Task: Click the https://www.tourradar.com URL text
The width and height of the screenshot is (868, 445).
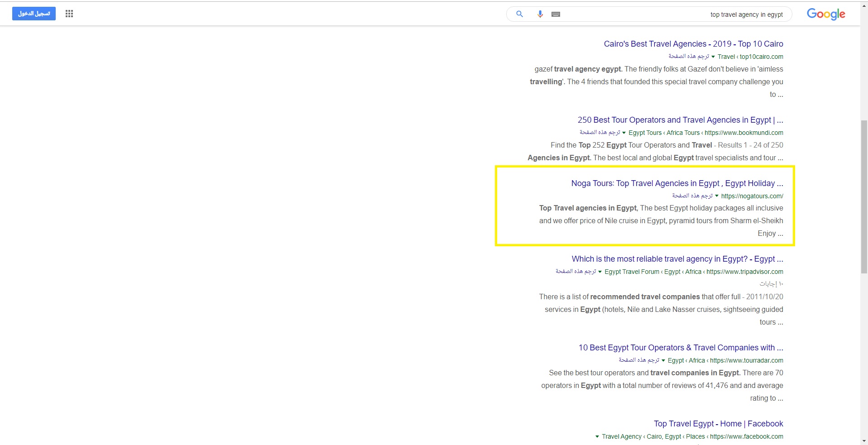Action: click(747, 360)
